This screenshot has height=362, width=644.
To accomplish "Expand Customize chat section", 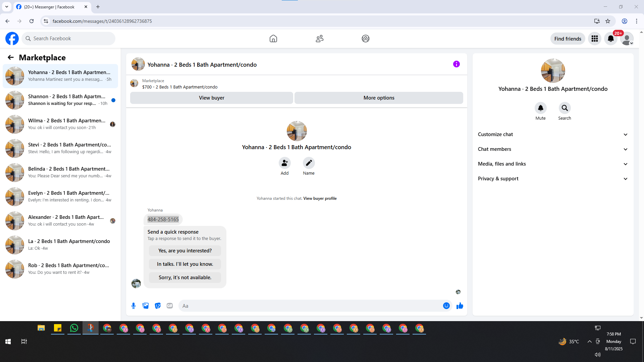I will coord(552,134).
